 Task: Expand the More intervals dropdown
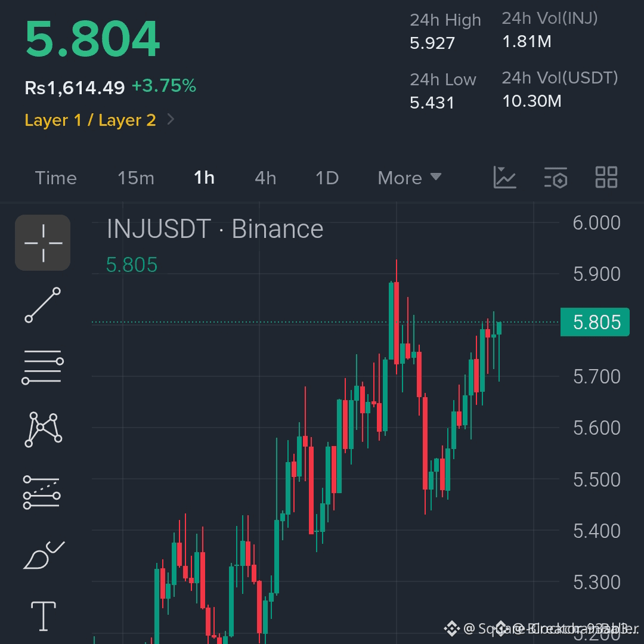[x=410, y=178]
